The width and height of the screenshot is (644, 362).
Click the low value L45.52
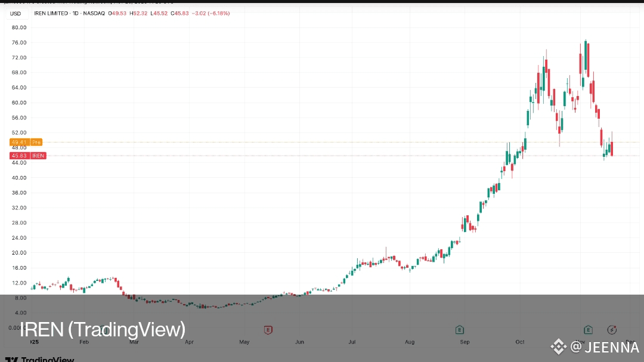pos(159,13)
